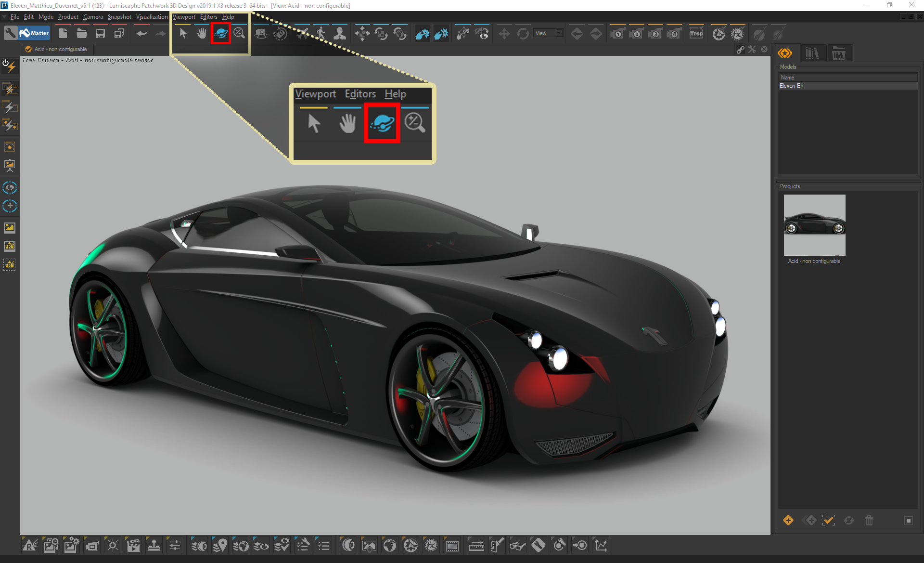Undo the last action
Screen dimensions: 924x563
(141, 33)
